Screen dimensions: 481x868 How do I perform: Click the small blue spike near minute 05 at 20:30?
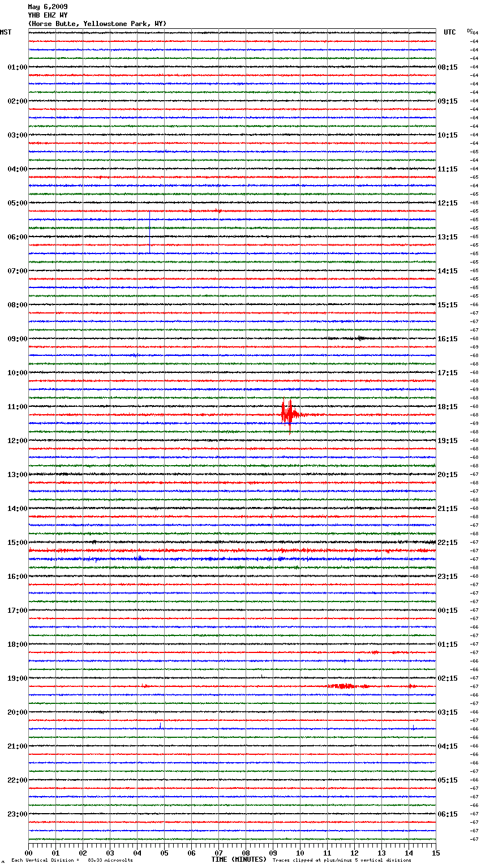click(160, 726)
